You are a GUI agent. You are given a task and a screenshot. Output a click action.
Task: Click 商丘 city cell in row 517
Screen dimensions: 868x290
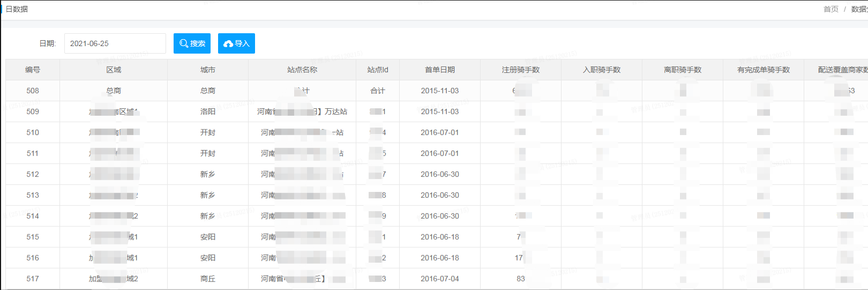point(208,279)
